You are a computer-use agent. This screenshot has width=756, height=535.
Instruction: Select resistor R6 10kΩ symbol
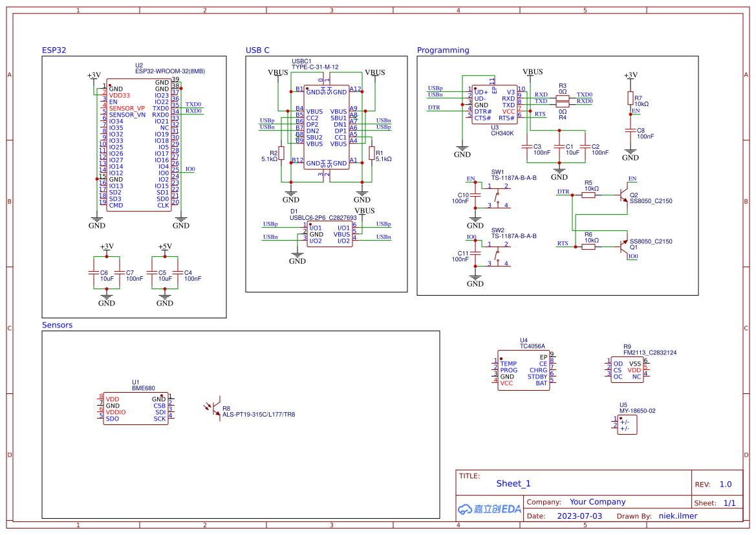tap(589, 246)
